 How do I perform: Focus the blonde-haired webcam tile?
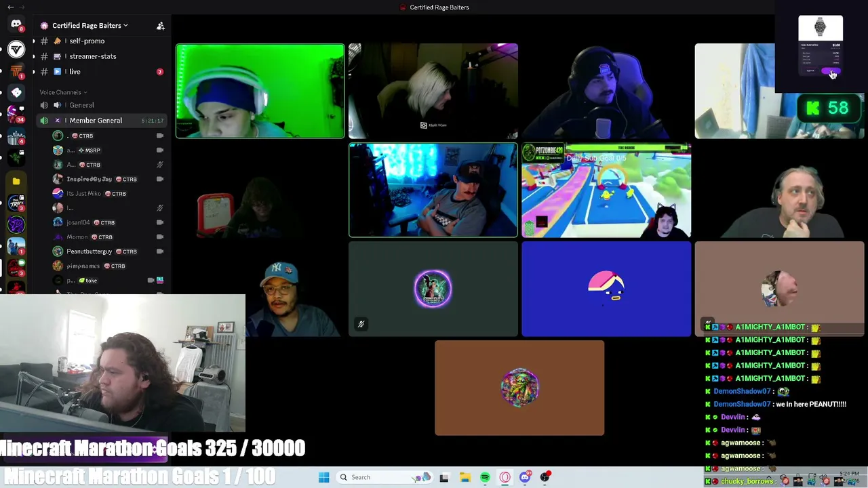[433, 91]
